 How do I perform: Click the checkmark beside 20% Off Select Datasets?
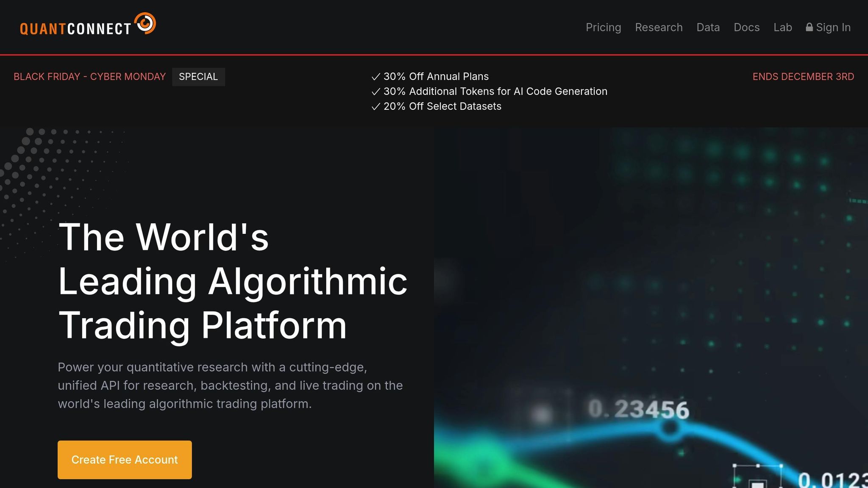(x=375, y=107)
